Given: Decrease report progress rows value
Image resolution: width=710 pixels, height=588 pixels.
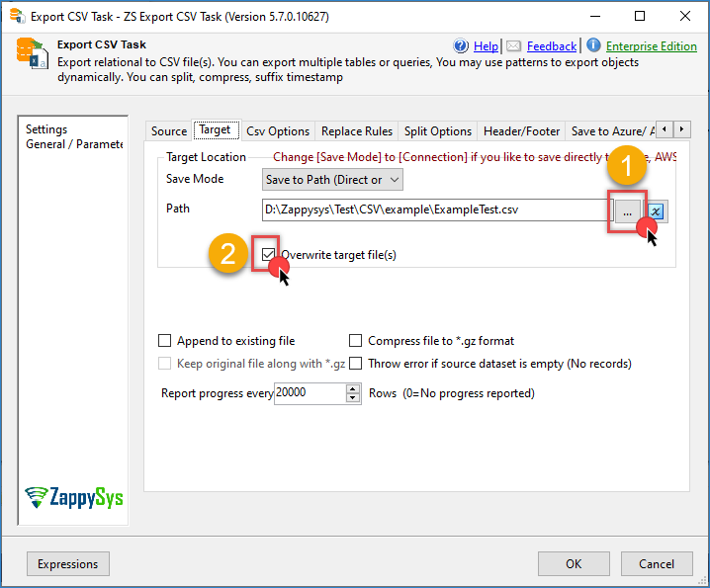Looking at the screenshot, I should pos(353,398).
